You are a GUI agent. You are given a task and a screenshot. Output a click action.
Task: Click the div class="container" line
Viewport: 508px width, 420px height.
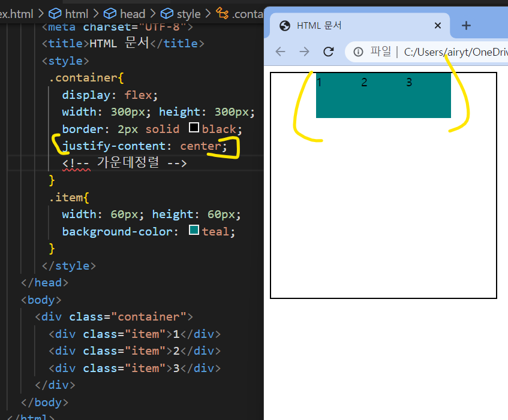[114, 317]
